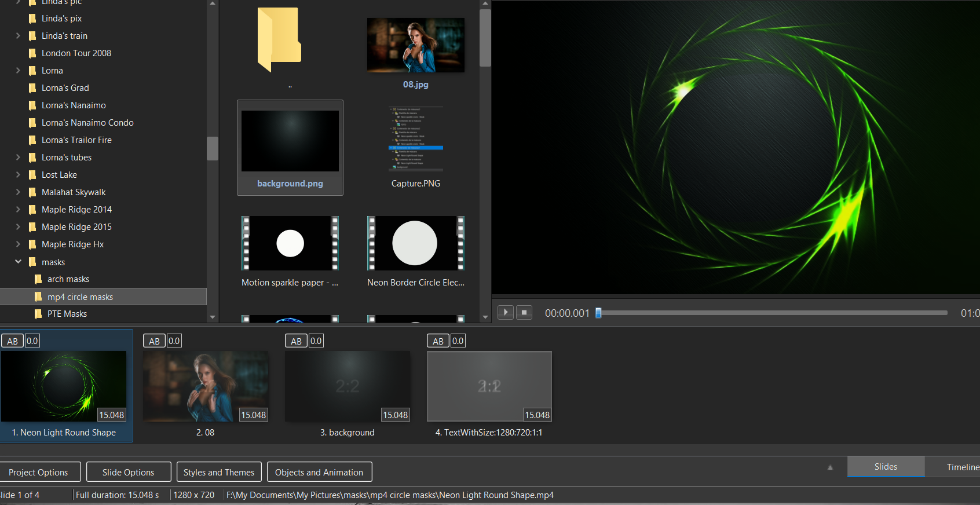980x505 pixels.
Task: Click the 08.jpg image thumbnail
Action: (415, 45)
